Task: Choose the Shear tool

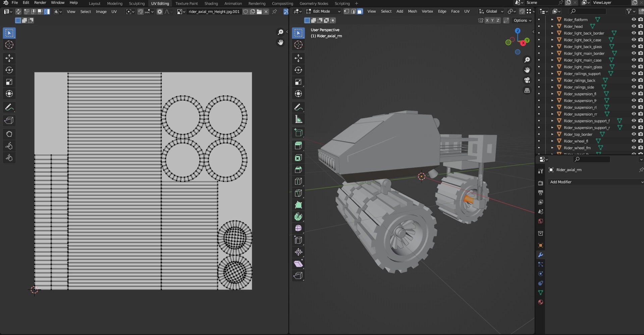Action: pos(298,264)
